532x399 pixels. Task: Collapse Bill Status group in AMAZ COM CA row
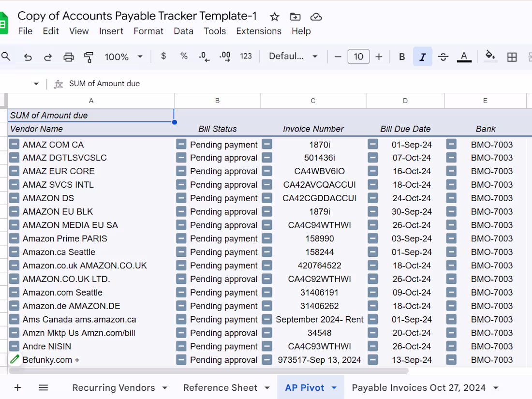pyautogui.click(x=181, y=145)
